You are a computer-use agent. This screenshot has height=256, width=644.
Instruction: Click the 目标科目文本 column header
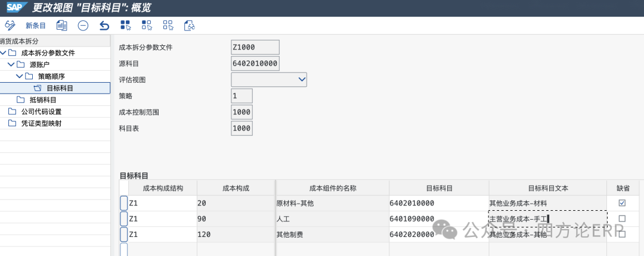(548, 188)
